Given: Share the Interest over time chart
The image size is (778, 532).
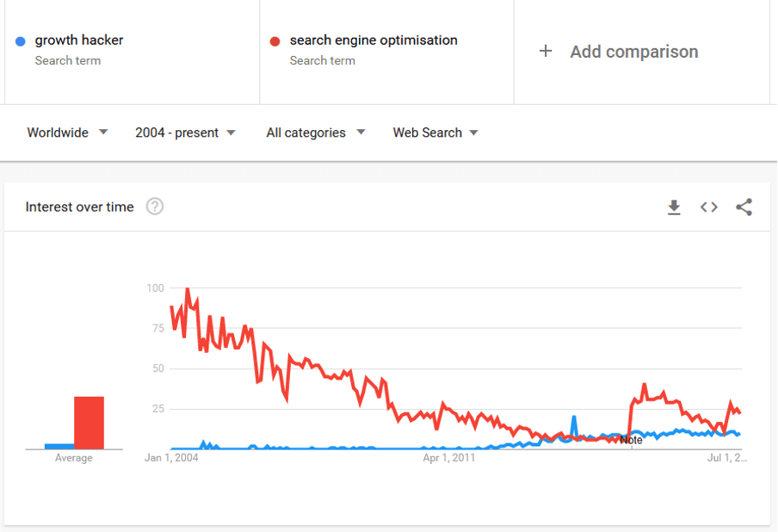Looking at the screenshot, I should click(x=744, y=207).
